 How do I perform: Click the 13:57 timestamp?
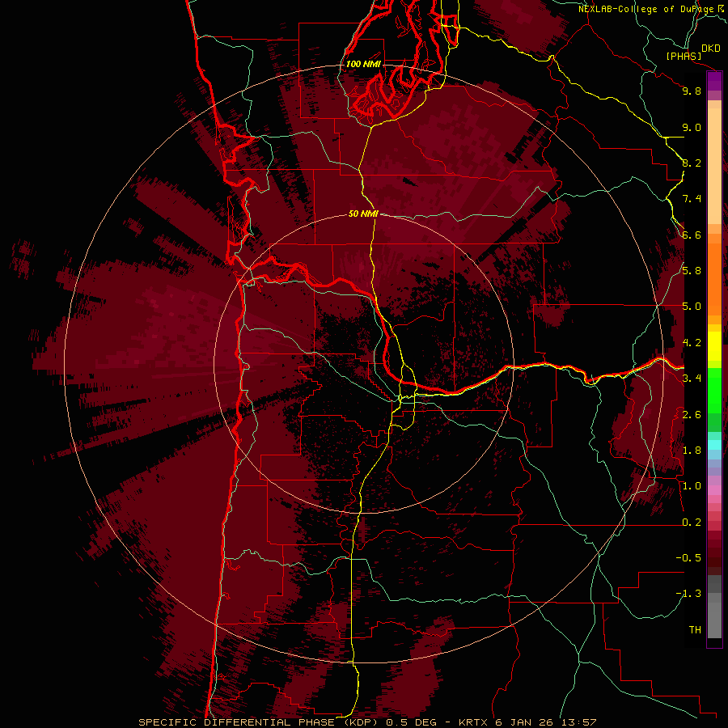coord(578,722)
